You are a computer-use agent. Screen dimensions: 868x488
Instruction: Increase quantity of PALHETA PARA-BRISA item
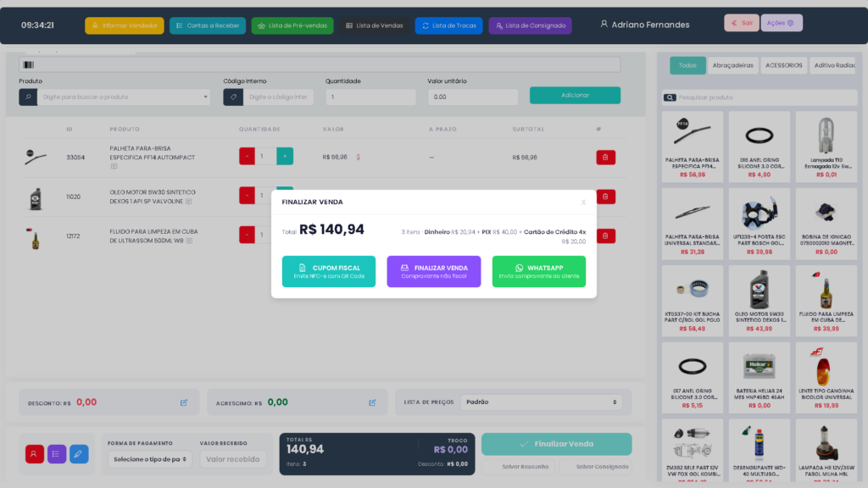(x=285, y=156)
